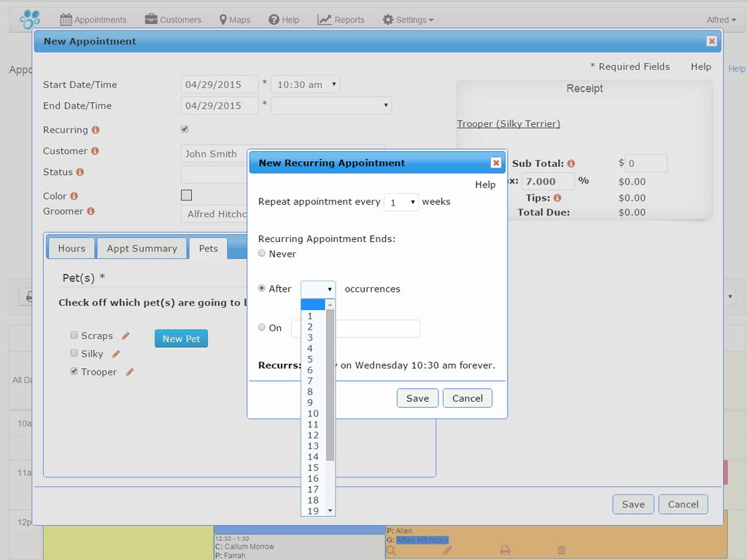Viewport: 747px width, 560px height.
Task: Check the Scraps pet checkbox
Action: coord(74,335)
